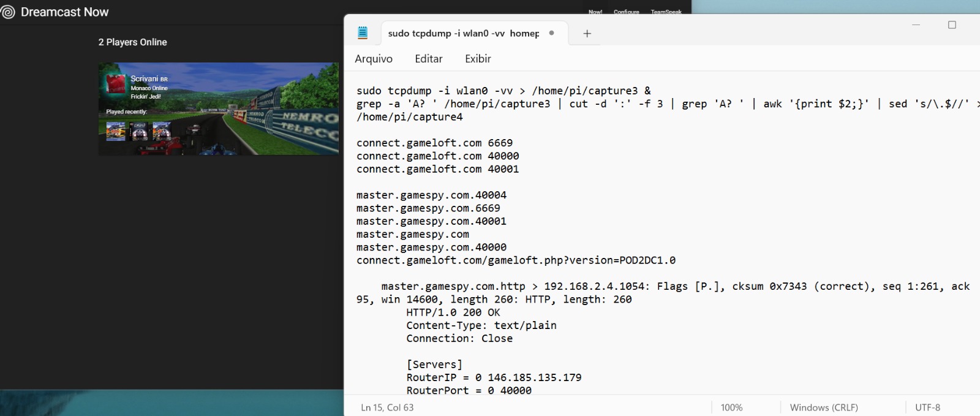Click the 'HTTP/1.0 200 OK' line

pos(453,312)
